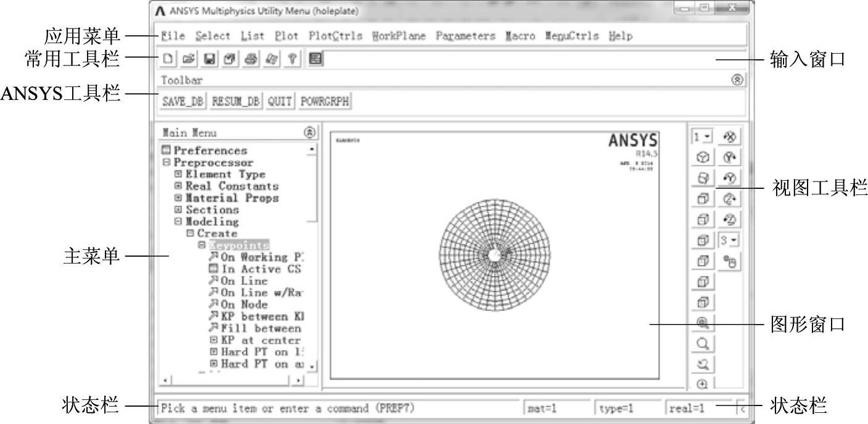
Task: Click into the command input window
Action: pos(534,59)
